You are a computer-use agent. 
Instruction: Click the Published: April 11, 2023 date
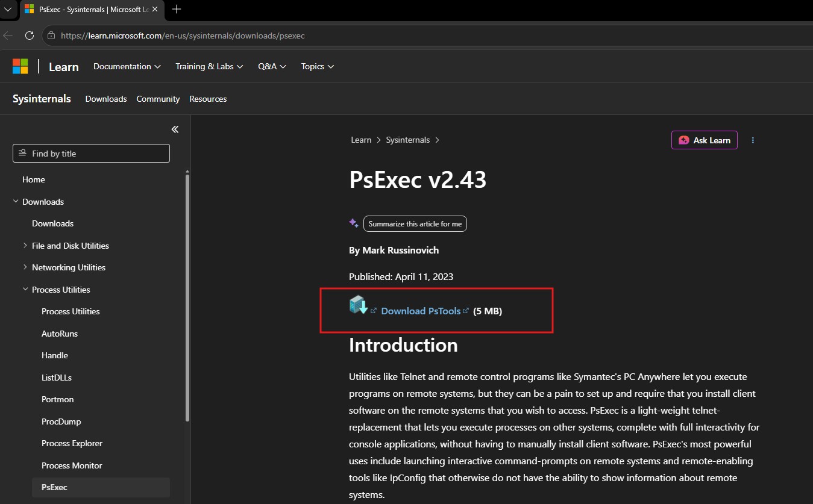click(x=401, y=277)
